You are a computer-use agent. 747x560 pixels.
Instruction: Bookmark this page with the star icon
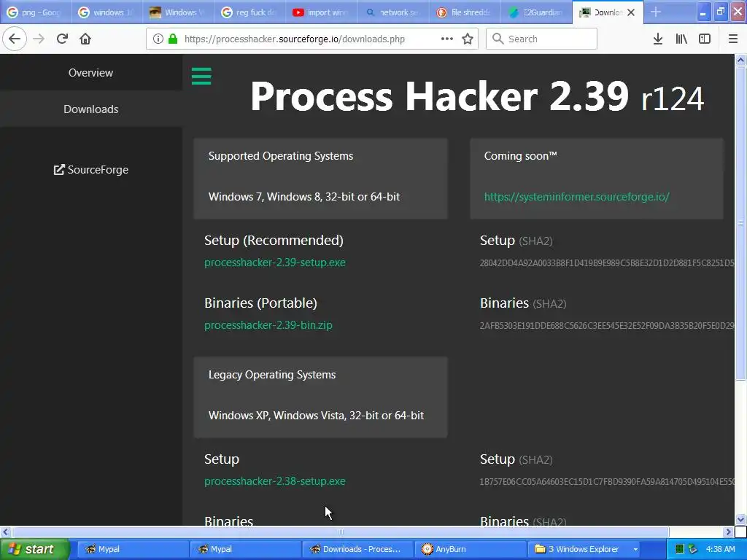pos(468,39)
